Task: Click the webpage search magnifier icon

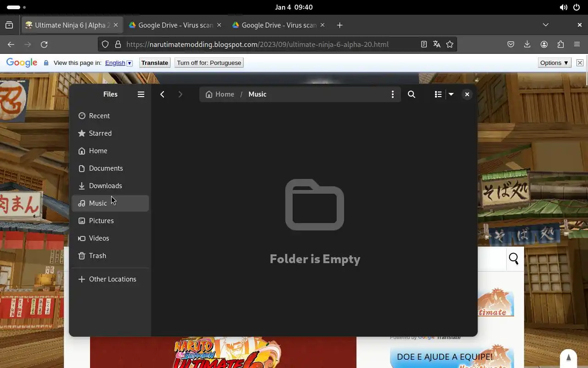Action: click(514, 259)
